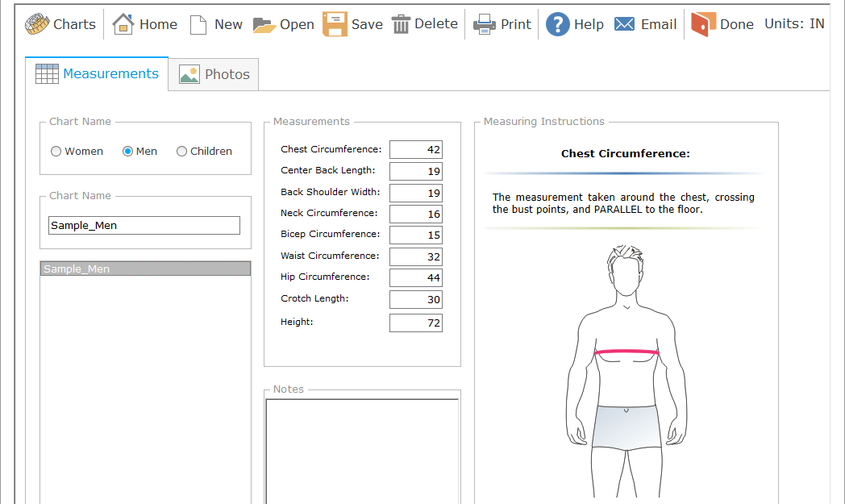Open Help with question mark icon
This screenshot has height=504, width=845.
click(x=558, y=24)
